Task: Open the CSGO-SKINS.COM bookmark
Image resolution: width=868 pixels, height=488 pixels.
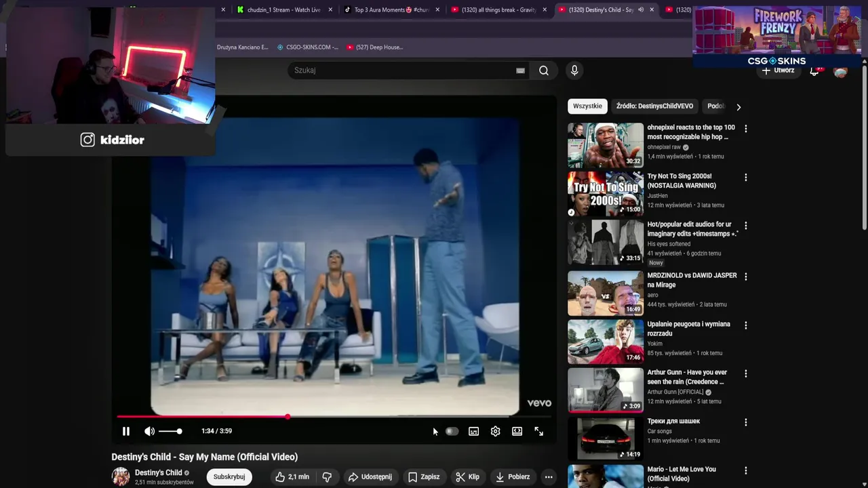Action: (x=307, y=47)
